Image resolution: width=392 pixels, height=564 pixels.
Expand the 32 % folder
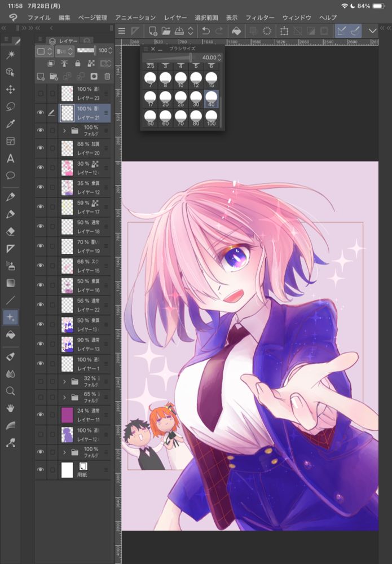point(64,381)
